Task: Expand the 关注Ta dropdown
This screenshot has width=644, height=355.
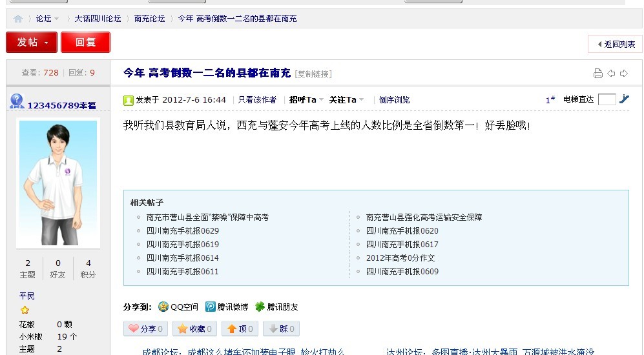Action: click(x=346, y=100)
